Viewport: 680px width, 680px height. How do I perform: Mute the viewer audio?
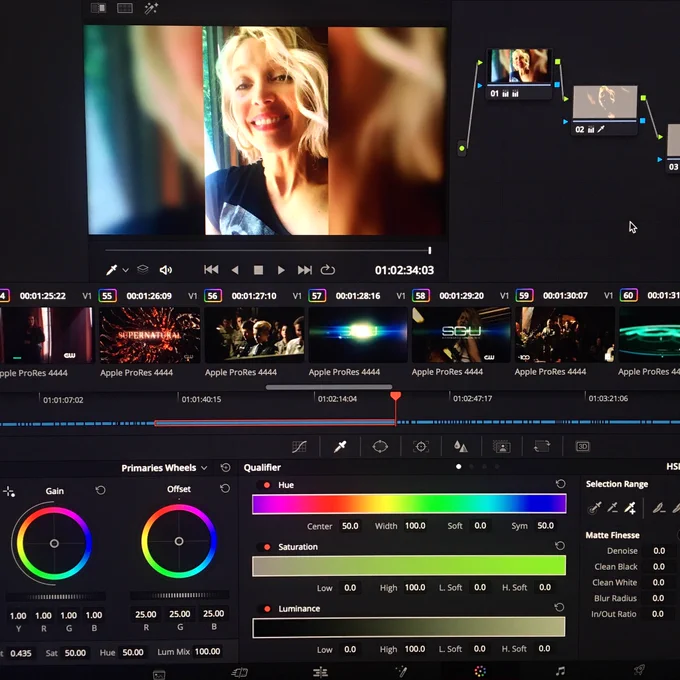coord(166,270)
